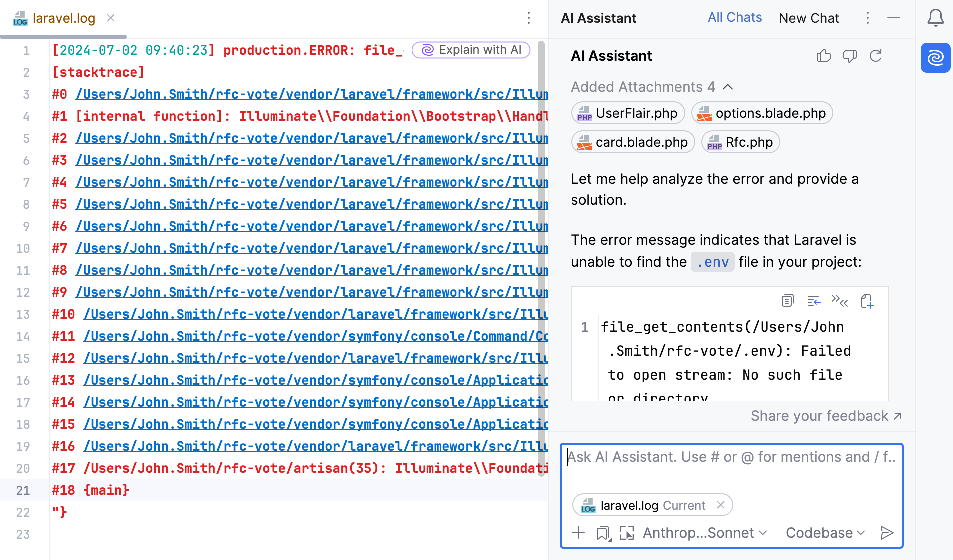Send the chat message
This screenshot has height=560, width=953.
point(886,533)
